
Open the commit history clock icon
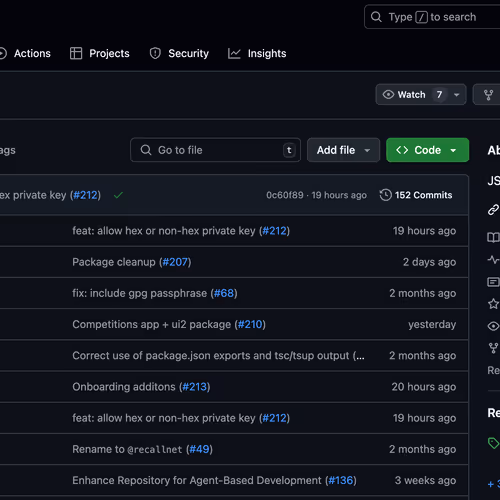point(386,195)
